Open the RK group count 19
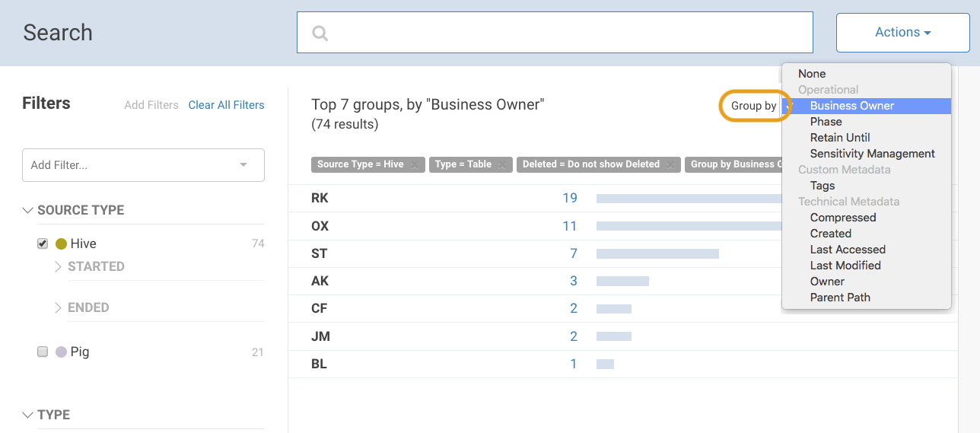Viewport: 980px width, 433px height. [x=569, y=198]
